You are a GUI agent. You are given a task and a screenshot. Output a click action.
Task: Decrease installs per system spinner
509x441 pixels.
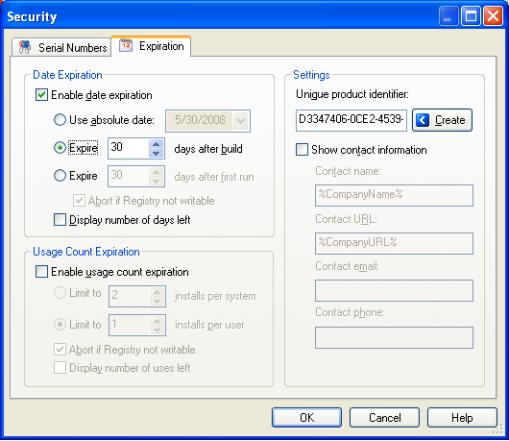tap(157, 300)
